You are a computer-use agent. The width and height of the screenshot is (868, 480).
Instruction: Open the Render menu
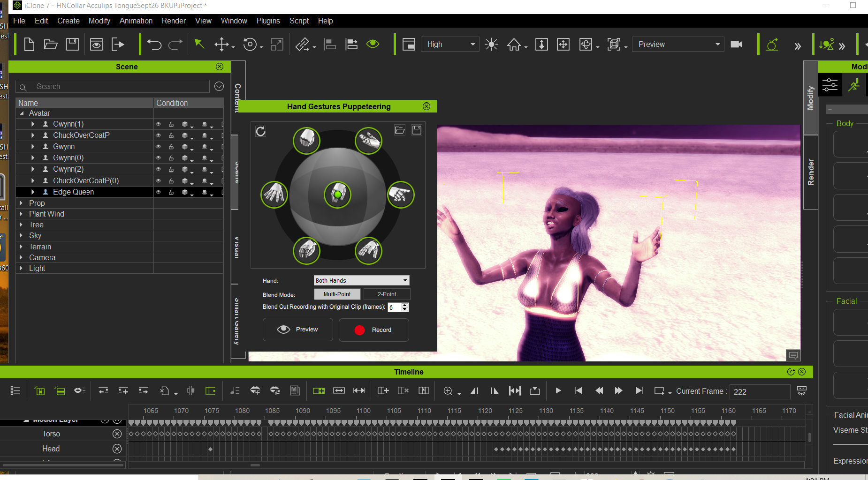(174, 21)
